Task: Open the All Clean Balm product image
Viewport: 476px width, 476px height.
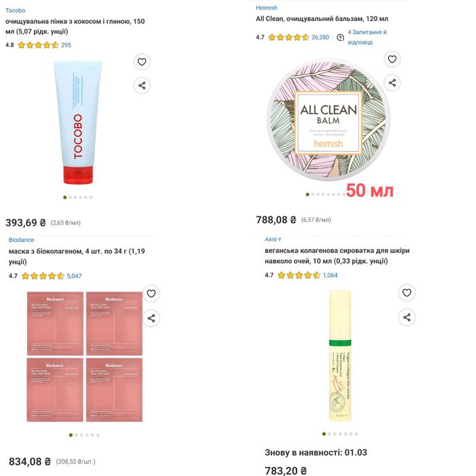Action: 328,120
